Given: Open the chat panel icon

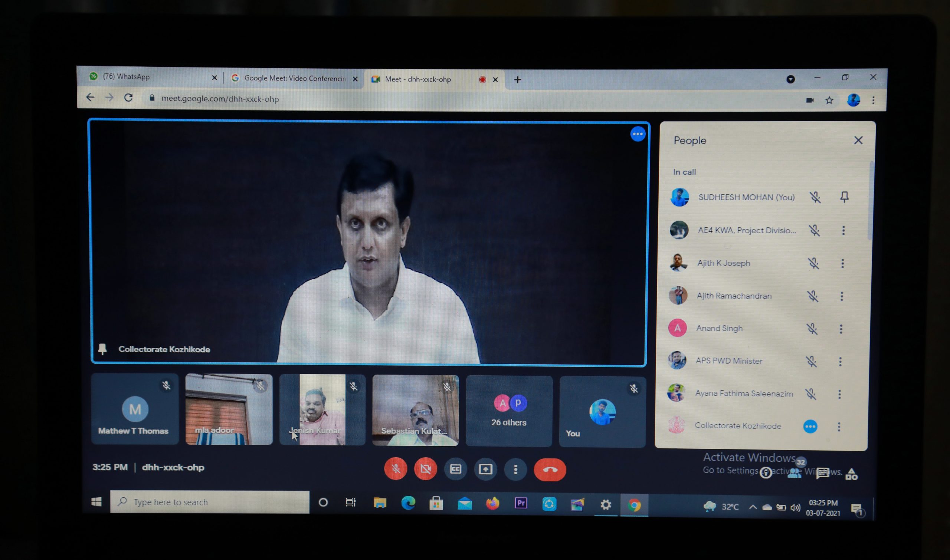Looking at the screenshot, I should (822, 473).
